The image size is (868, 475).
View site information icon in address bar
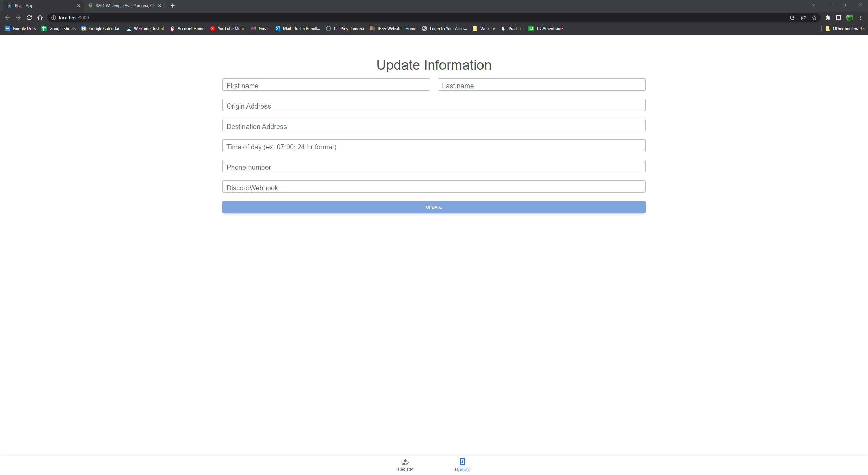click(x=54, y=18)
